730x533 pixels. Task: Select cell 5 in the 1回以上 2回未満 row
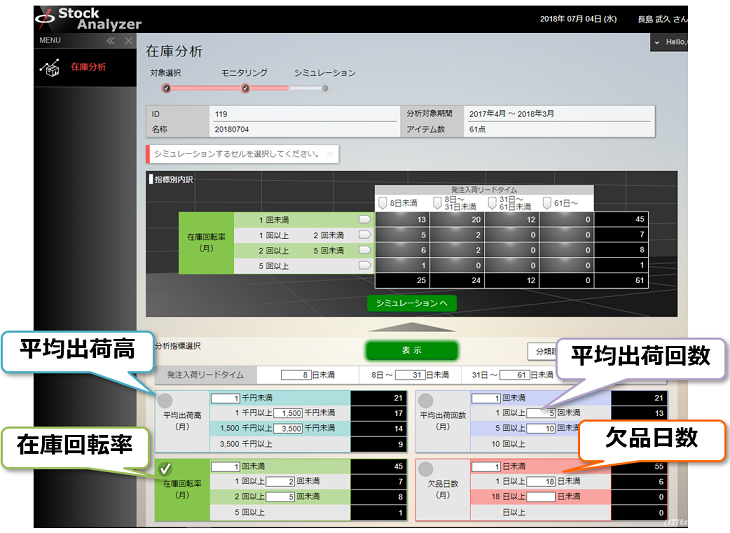pyautogui.click(x=402, y=235)
